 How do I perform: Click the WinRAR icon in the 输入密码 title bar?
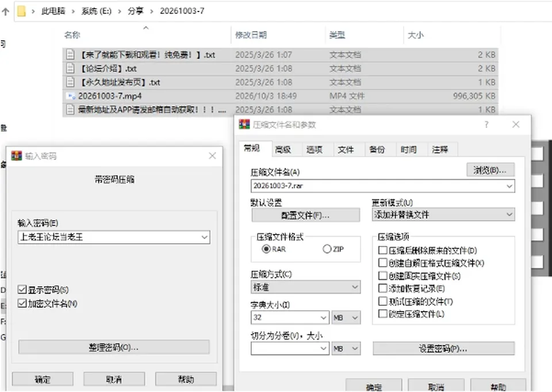coord(17,156)
